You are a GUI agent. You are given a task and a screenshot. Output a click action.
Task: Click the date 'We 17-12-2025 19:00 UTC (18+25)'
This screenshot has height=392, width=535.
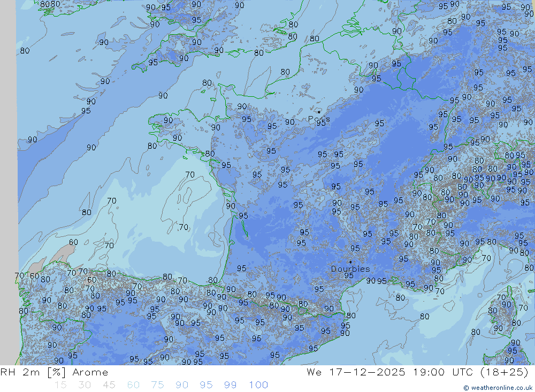click(417, 372)
